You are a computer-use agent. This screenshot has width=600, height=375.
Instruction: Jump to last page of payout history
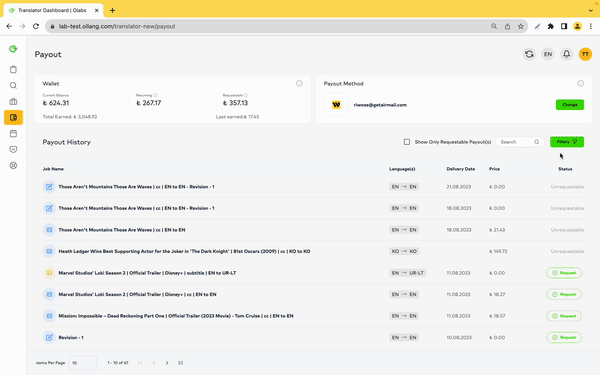pyautogui.click(x=180, y=363)
